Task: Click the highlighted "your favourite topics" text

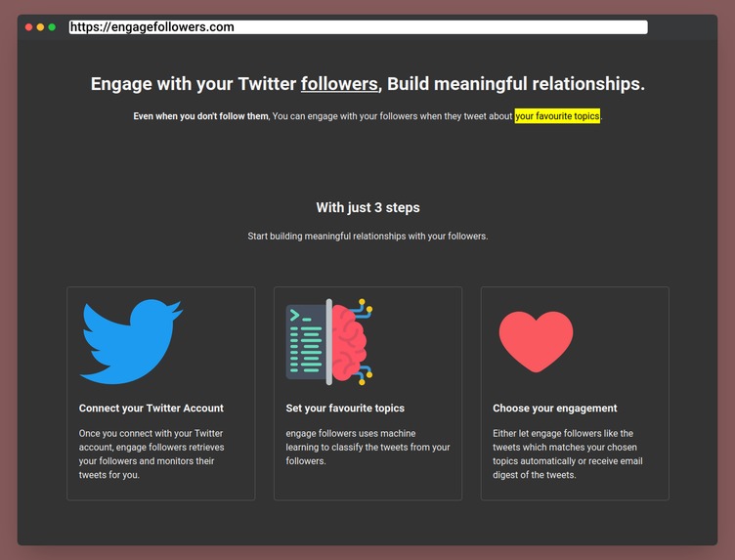Action: click(557, 115)
